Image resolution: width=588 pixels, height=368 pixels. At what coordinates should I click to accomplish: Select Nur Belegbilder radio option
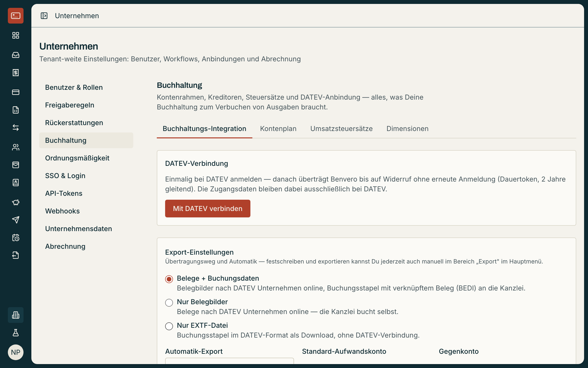tap(169, 302)
